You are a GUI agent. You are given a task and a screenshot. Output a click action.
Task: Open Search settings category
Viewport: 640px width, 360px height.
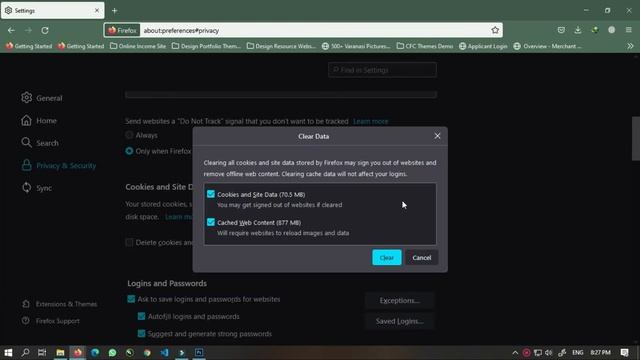[x=40, y=143]
